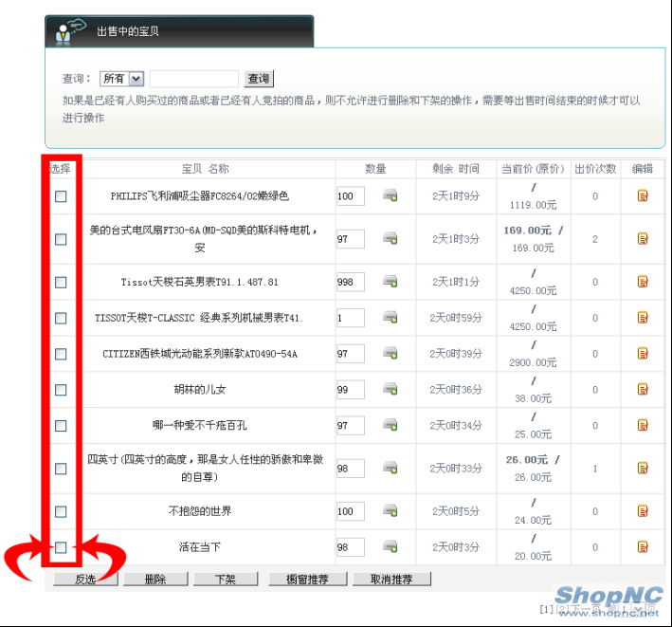The width and height of the screenshot is (672, 627).
Task: Click quantity update icon for 活在当下 row
Action: pos(390,547)
